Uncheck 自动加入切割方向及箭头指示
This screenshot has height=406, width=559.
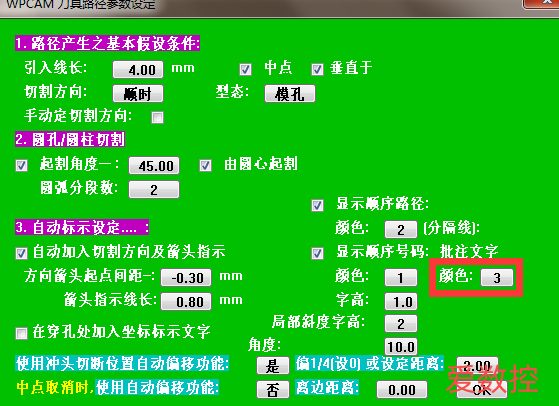click(x=21, y=253)
